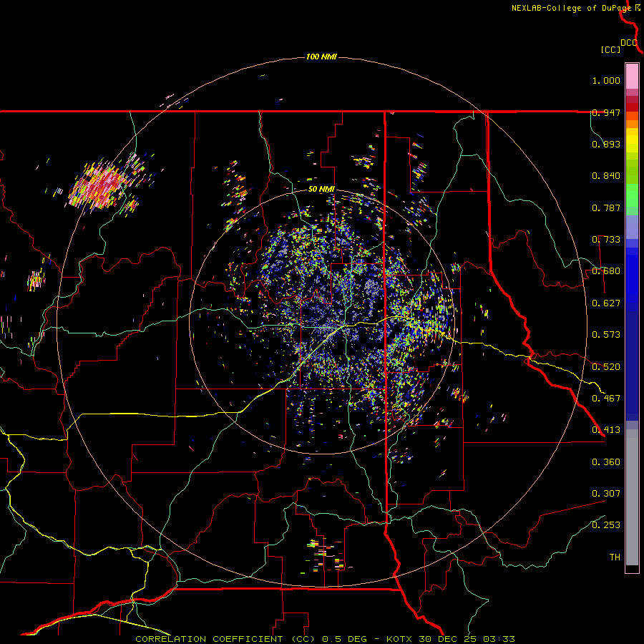The height and width of the screenshot is (644, 644).
Task: Click the 0.467 scale value
Action: [x=606, y=399]
